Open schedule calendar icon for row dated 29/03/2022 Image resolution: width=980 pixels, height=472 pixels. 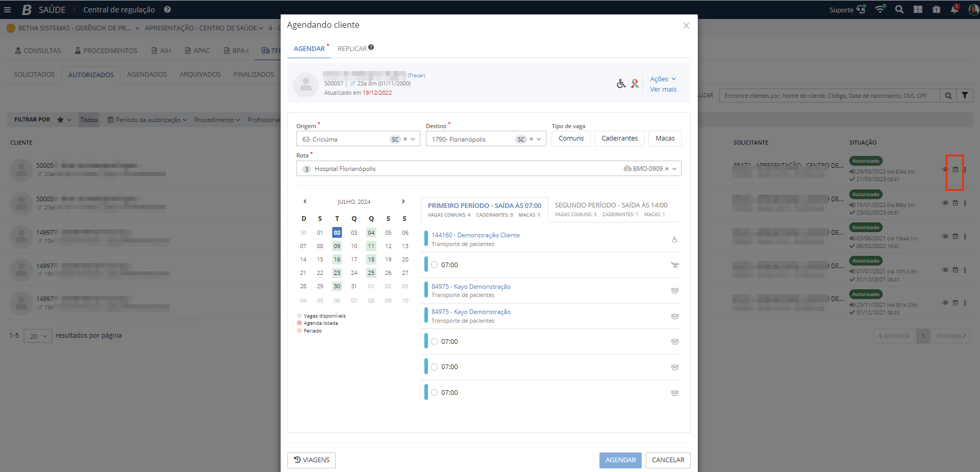click(955, 169)
